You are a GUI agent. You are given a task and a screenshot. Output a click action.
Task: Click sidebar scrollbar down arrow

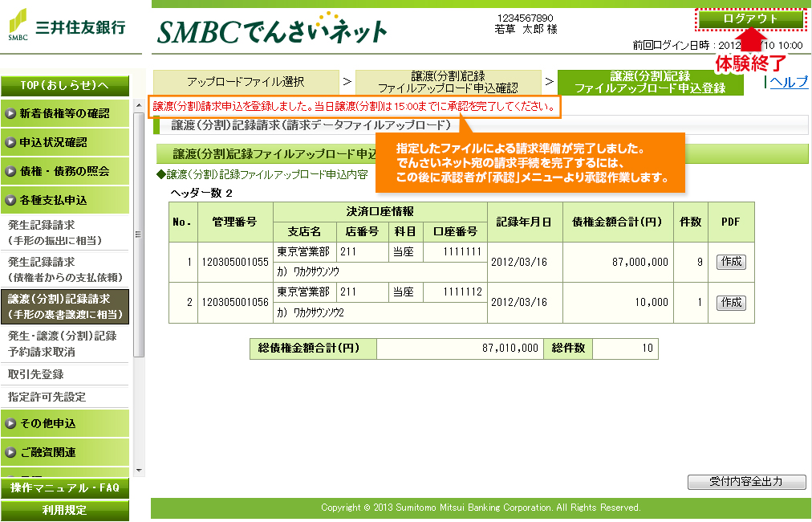pos(139,471)
